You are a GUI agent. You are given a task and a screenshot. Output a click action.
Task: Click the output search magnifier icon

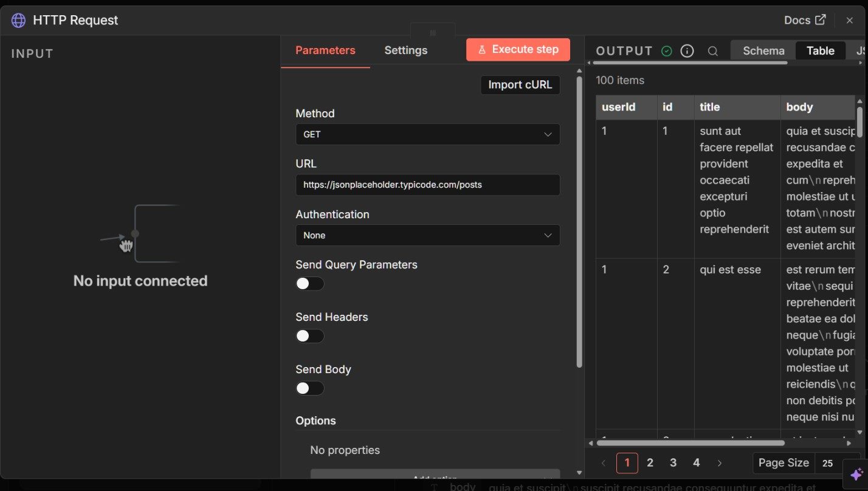tap(713, 51)
